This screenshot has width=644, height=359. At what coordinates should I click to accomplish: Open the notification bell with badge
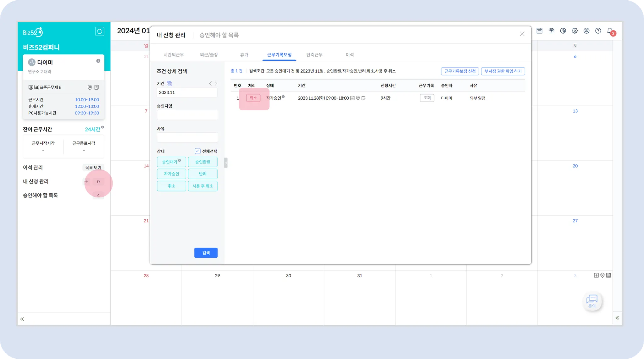(610, 31)
